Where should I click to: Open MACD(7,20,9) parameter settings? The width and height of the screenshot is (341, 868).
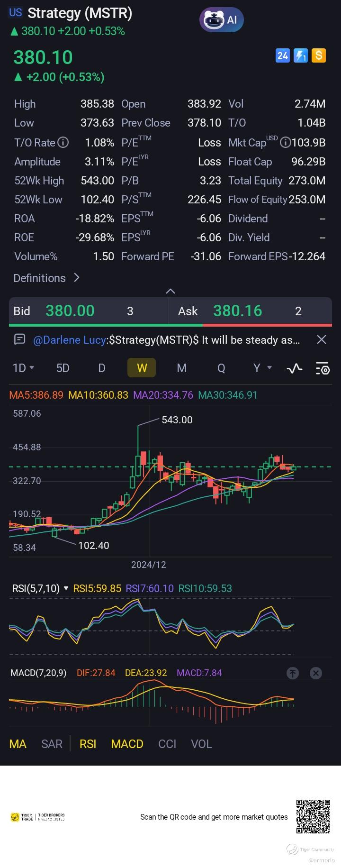(x=38, y=673)
